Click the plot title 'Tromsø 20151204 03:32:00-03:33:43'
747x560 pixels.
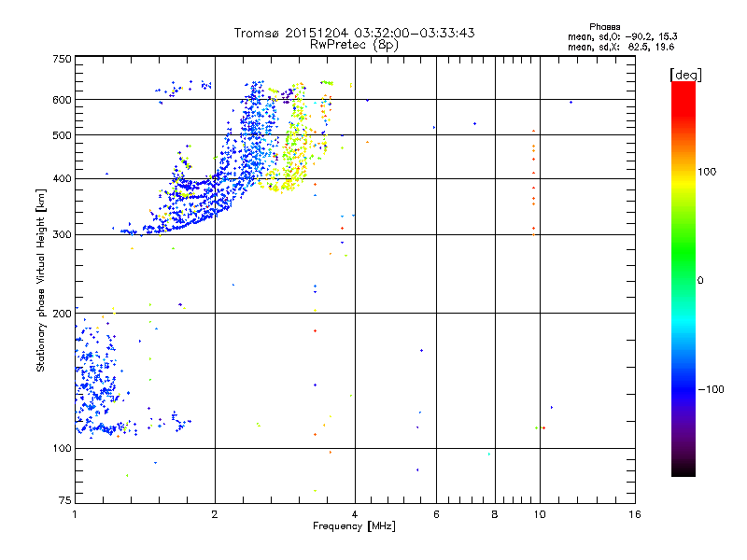[354, 33]
